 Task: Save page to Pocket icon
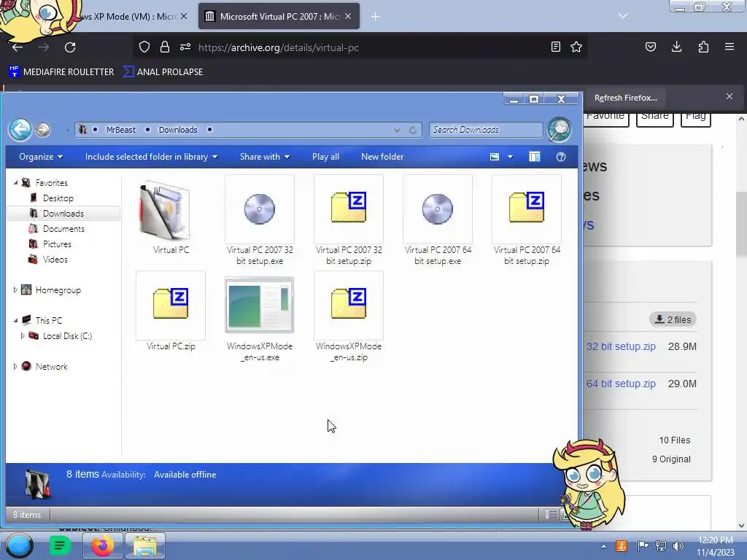tap(650, 47)
